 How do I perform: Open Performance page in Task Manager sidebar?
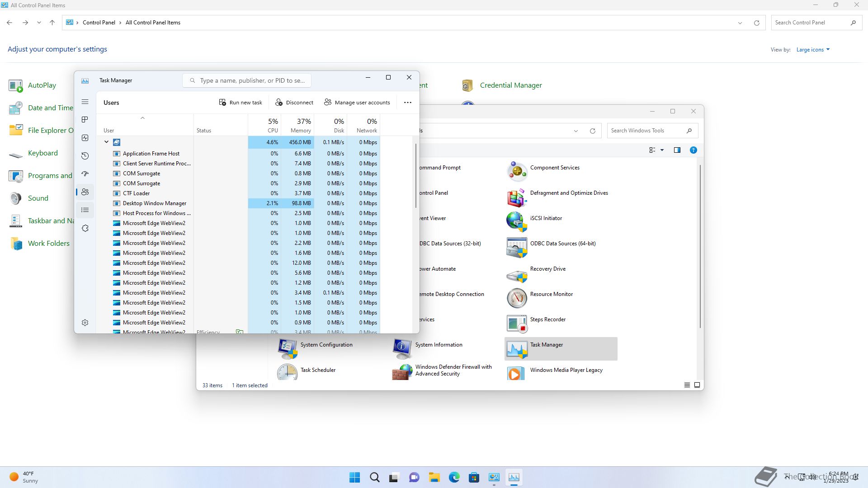(85, 138)
